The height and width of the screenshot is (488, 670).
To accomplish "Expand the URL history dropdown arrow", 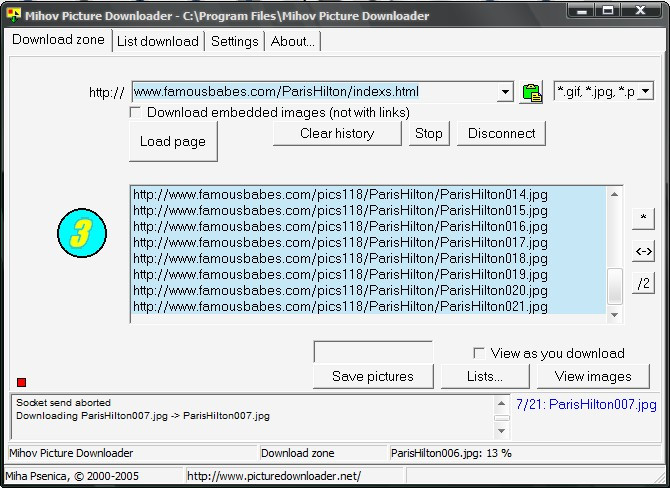I will click(505, 91).
